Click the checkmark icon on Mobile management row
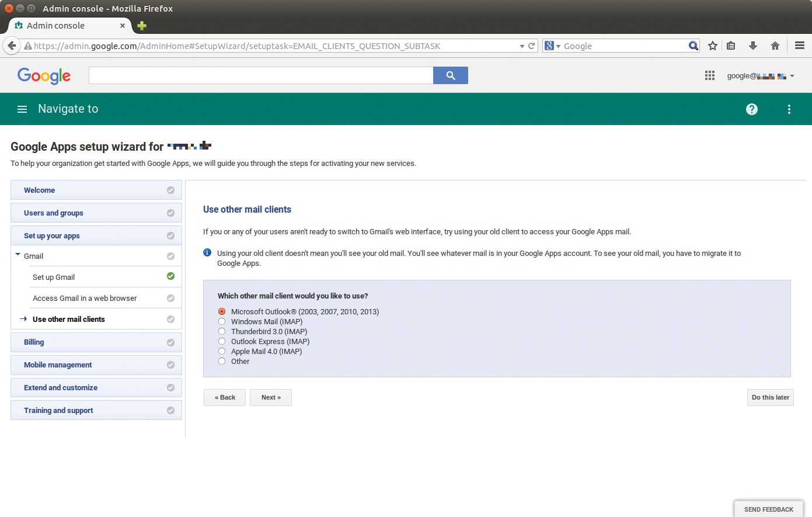 (170, 365)
